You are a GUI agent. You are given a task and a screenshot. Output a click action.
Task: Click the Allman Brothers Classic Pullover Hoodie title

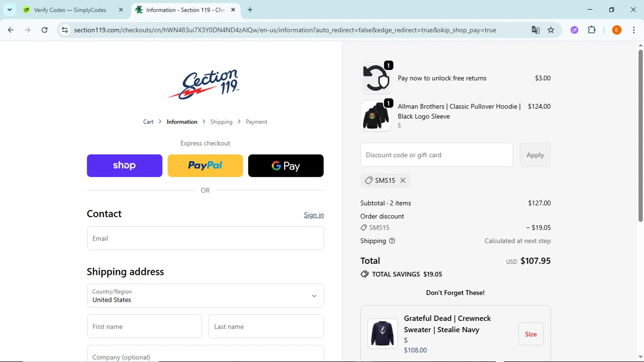(459, 111)
